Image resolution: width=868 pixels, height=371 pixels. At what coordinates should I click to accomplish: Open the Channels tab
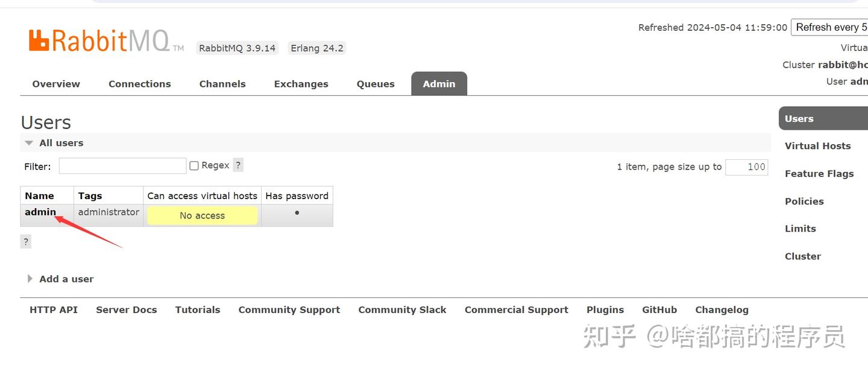222,84
